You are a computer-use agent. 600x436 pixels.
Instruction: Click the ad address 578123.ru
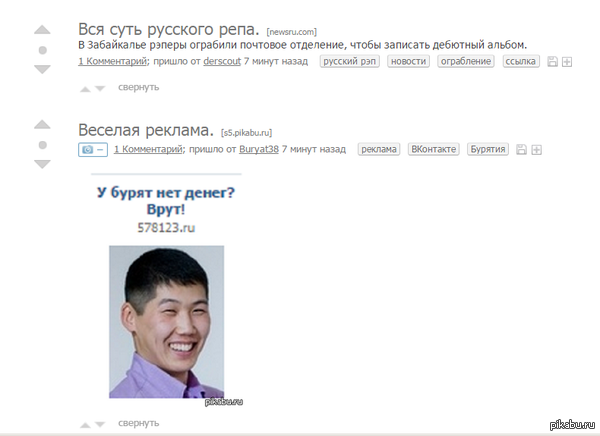click(166, 228)
